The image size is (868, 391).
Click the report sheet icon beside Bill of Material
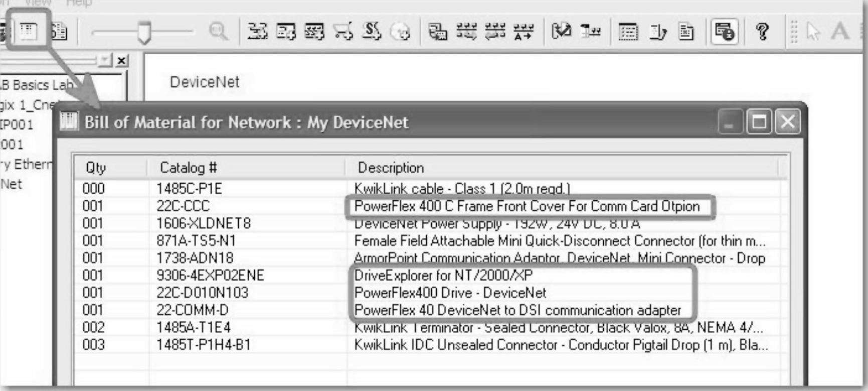coord(59,32)
